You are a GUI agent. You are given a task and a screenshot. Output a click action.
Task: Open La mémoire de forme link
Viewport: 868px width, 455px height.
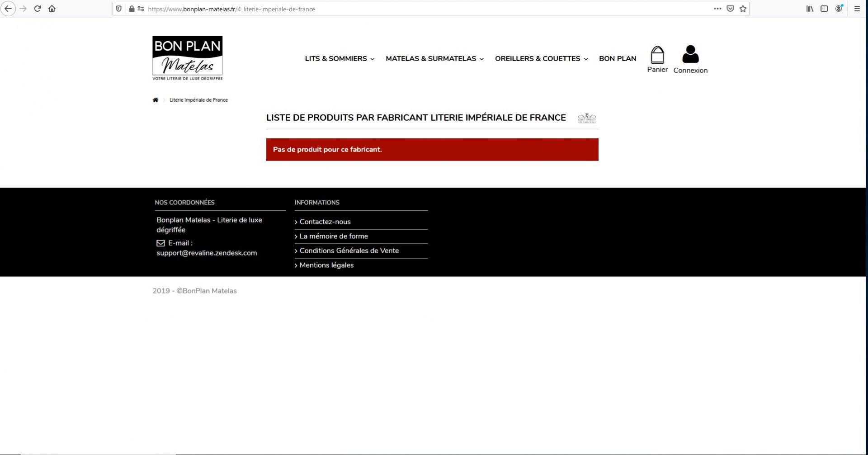coord(334,236)
